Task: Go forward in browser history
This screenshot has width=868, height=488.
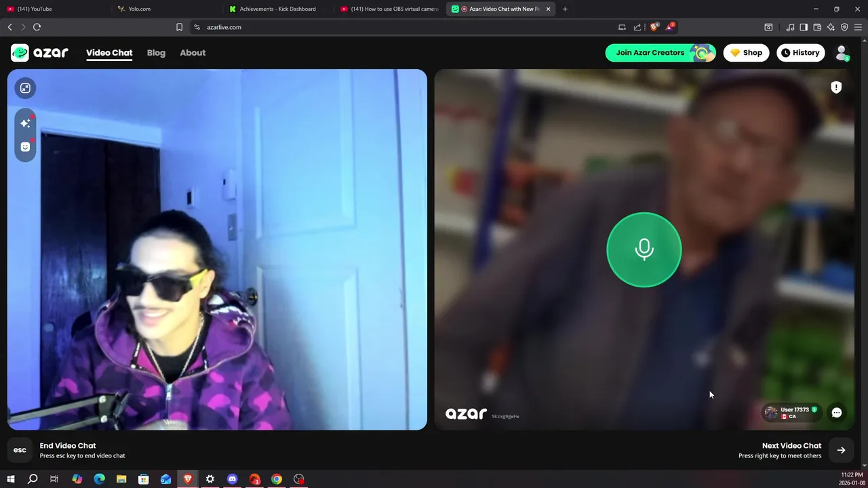Action: [x=23, y=27]
